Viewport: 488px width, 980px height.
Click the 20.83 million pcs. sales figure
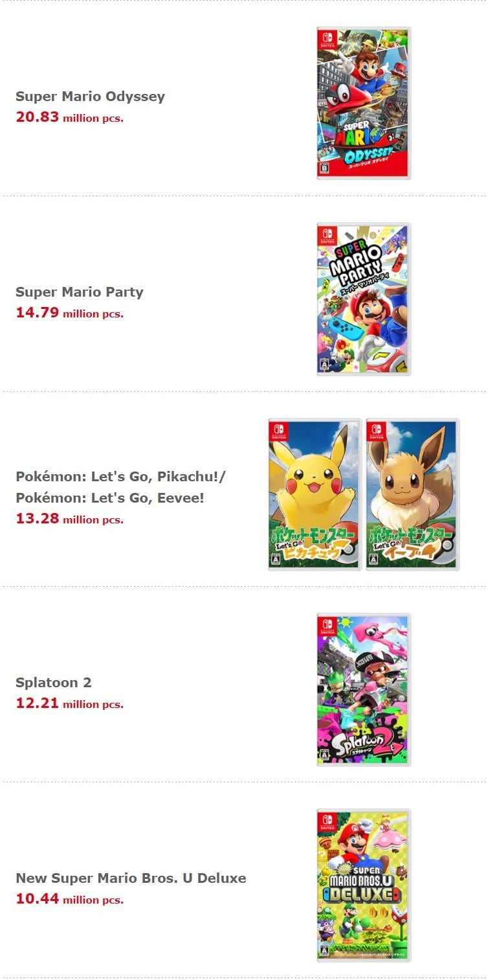click(69, 117)
